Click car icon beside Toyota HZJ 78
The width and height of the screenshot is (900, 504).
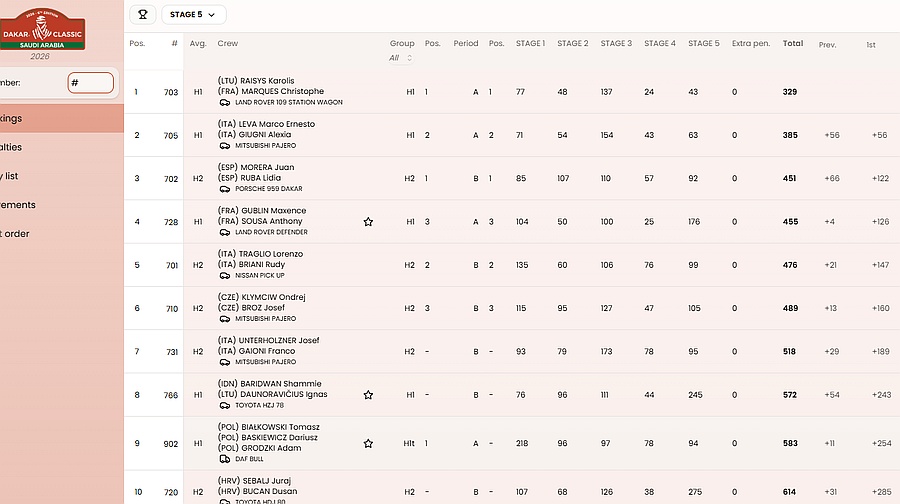[224, 405]
